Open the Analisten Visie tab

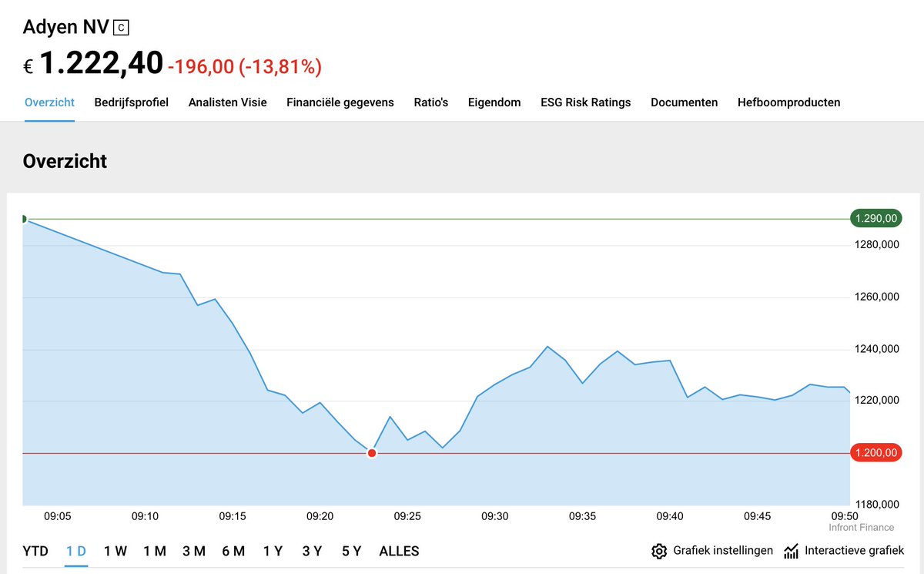pos(228,102)
